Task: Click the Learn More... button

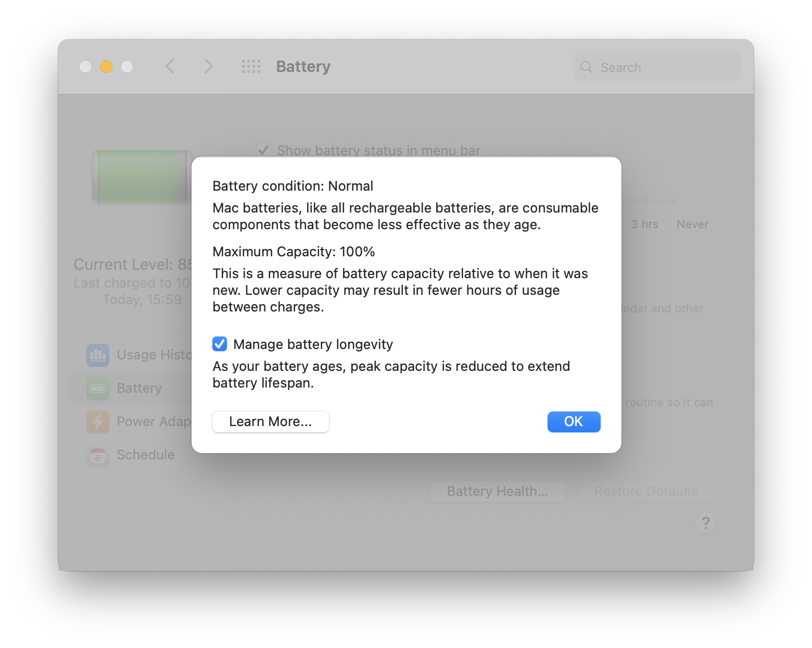Action: point(271,421)
